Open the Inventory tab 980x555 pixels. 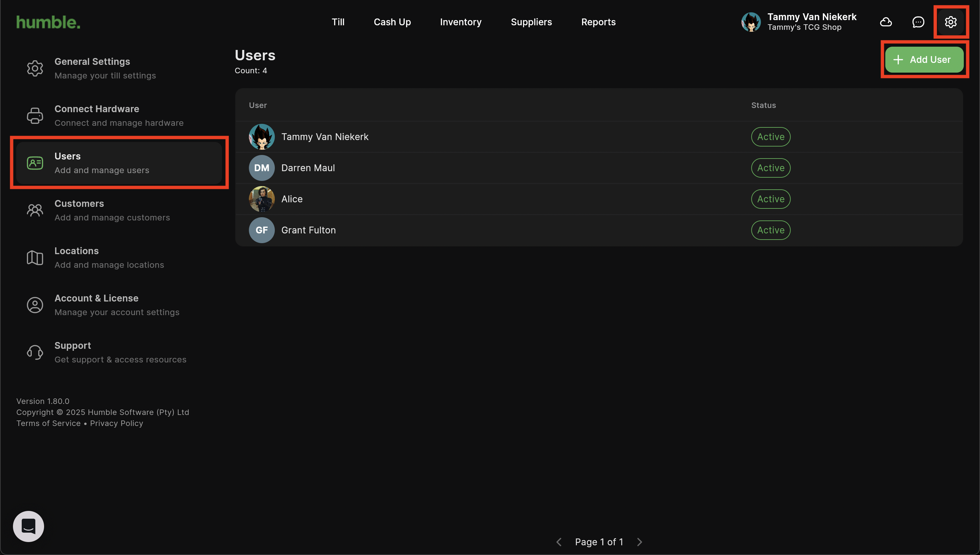point(460,22)
